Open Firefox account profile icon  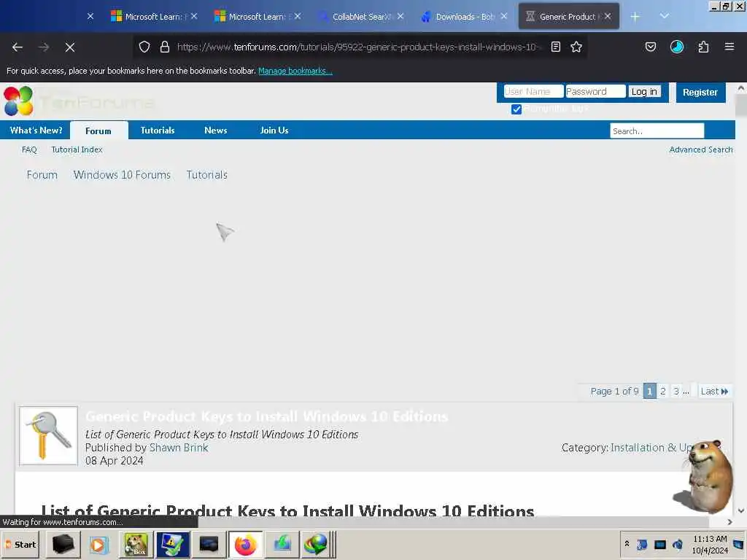click(x=677, y=47)
